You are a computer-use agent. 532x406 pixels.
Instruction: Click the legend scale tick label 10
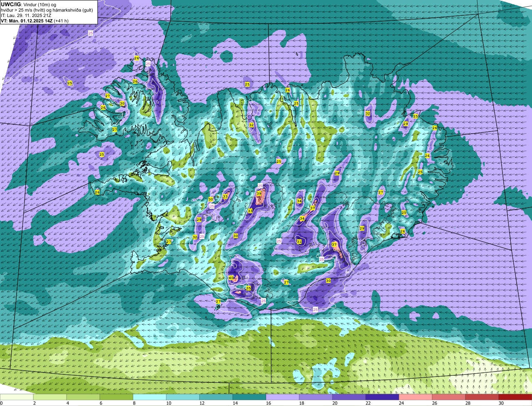pos(169,403)
